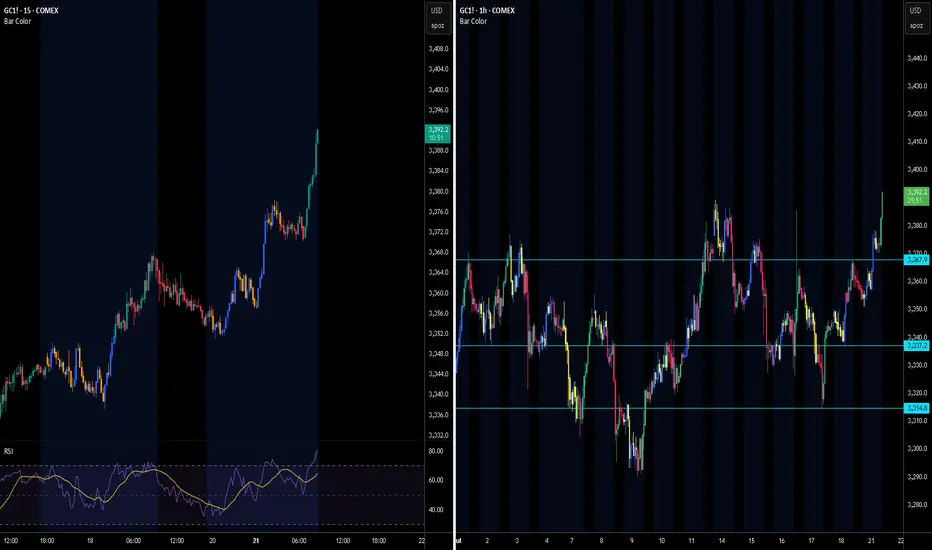
Task: Click the 80.00 level on RSI scale
Action: (436, 451)
